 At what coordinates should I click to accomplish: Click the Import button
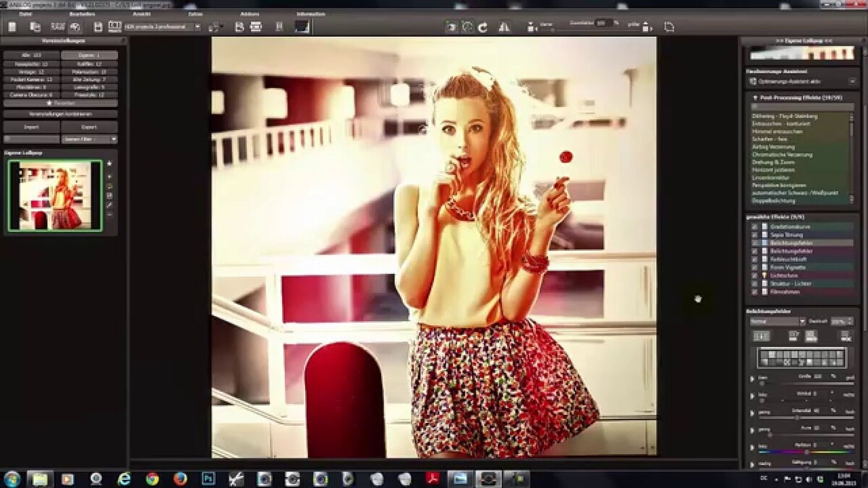31,127
